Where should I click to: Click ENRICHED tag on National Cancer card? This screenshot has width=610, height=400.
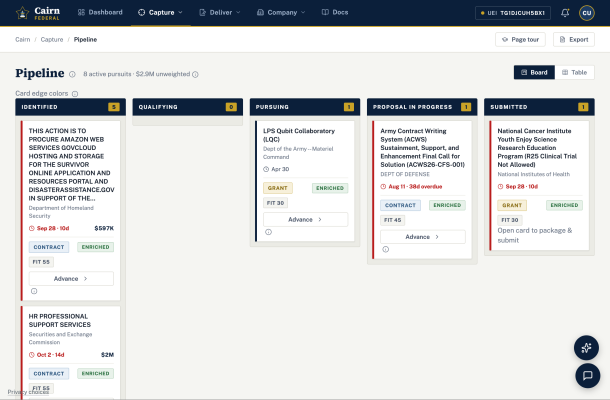pyautogui.click(x=564, y=205)
